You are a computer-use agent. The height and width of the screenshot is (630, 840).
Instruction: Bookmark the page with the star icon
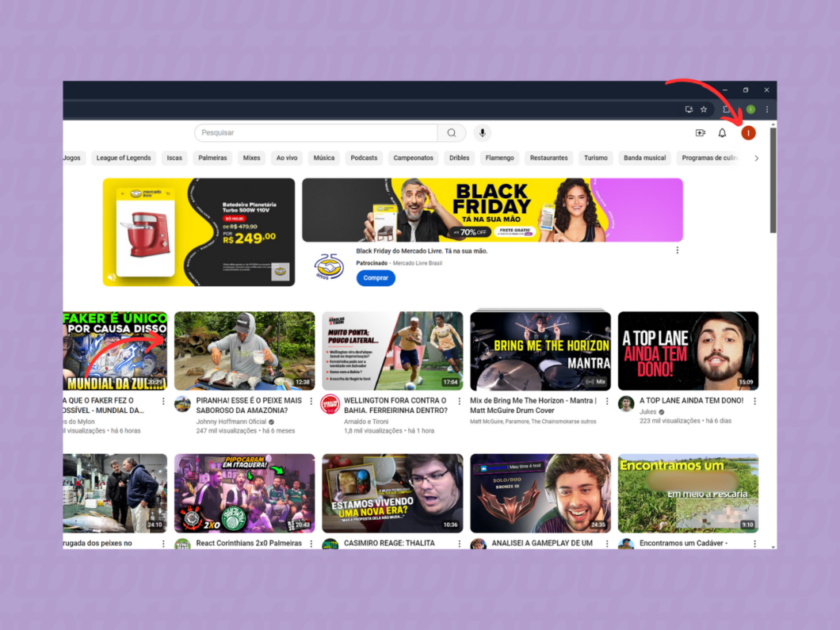[704, 108]
